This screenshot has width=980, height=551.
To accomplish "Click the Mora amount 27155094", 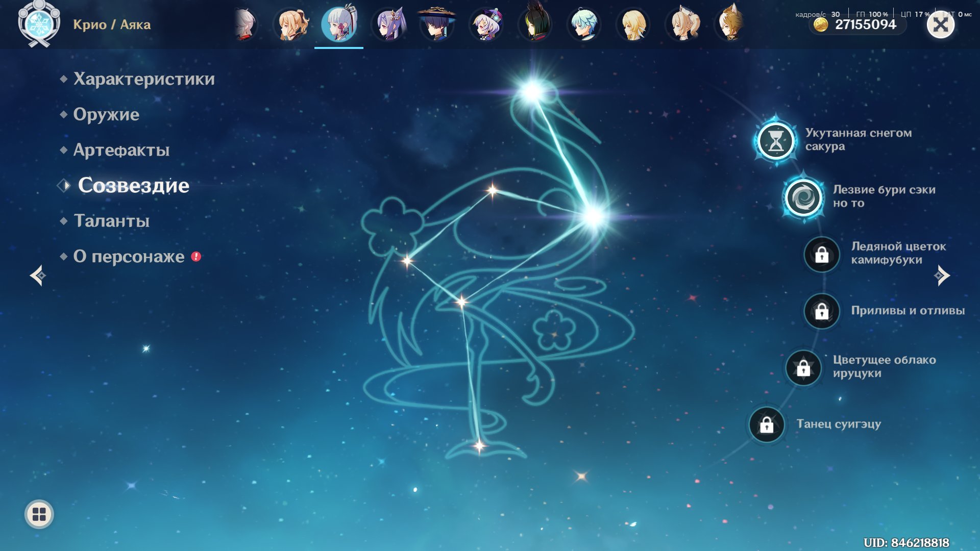I will click(865, 24).
